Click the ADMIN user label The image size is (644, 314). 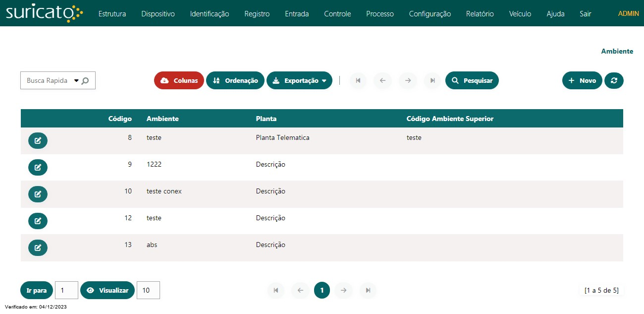[x=629, y=13]
